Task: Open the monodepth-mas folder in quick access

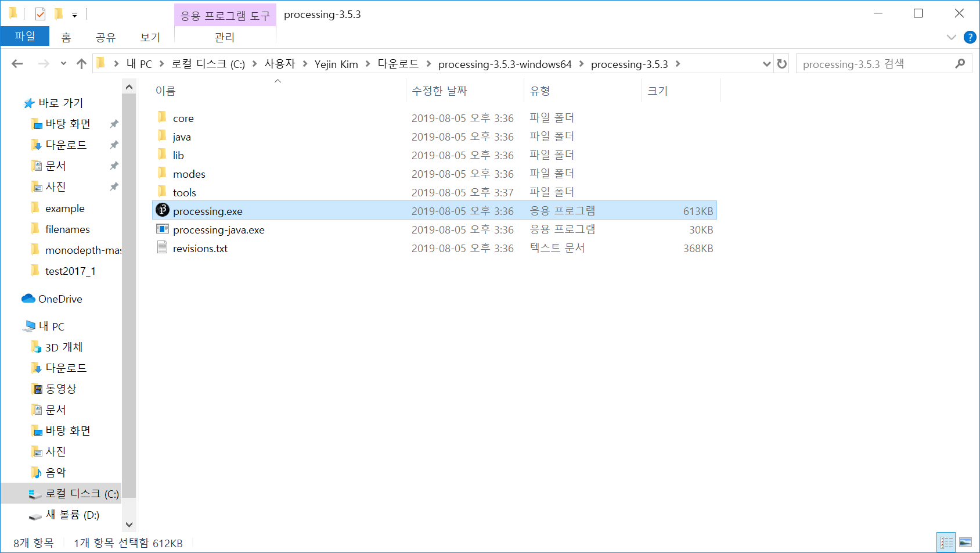Action: 76,250
